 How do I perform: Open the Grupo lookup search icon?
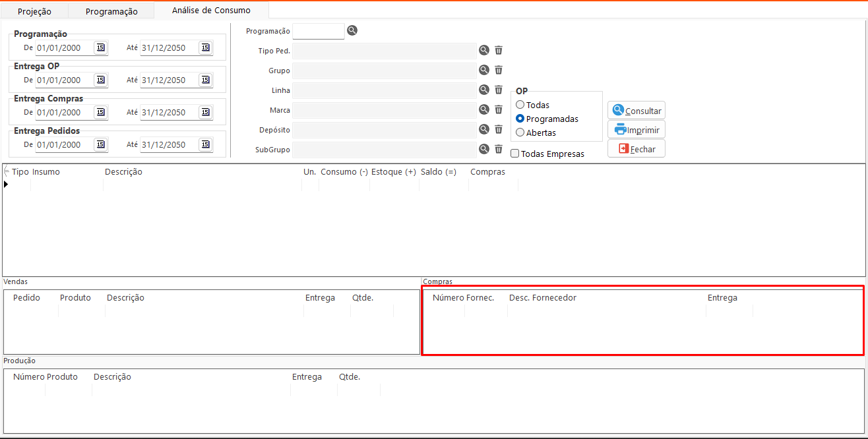point(484,70)
